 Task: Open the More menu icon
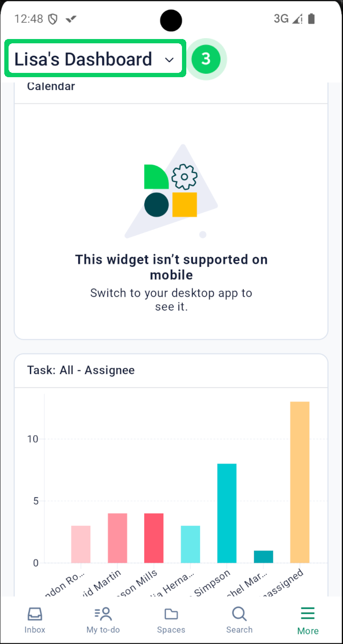click(x=307, y=619)
